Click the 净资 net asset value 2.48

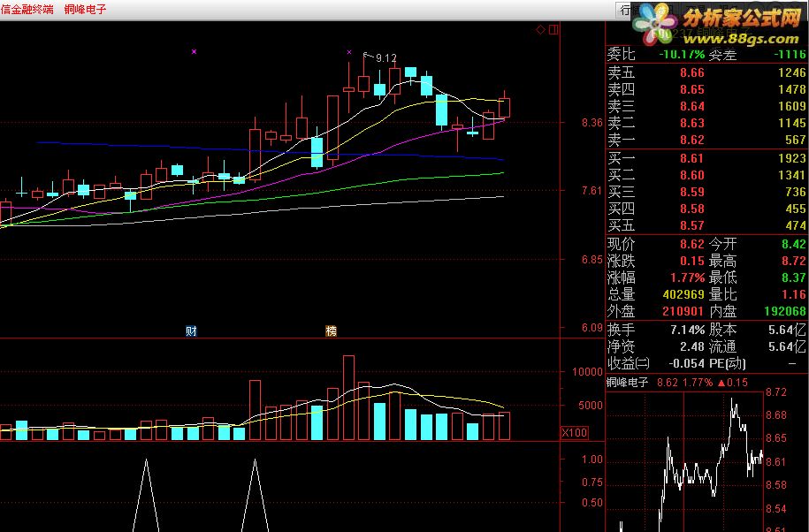tap(692, 346)
